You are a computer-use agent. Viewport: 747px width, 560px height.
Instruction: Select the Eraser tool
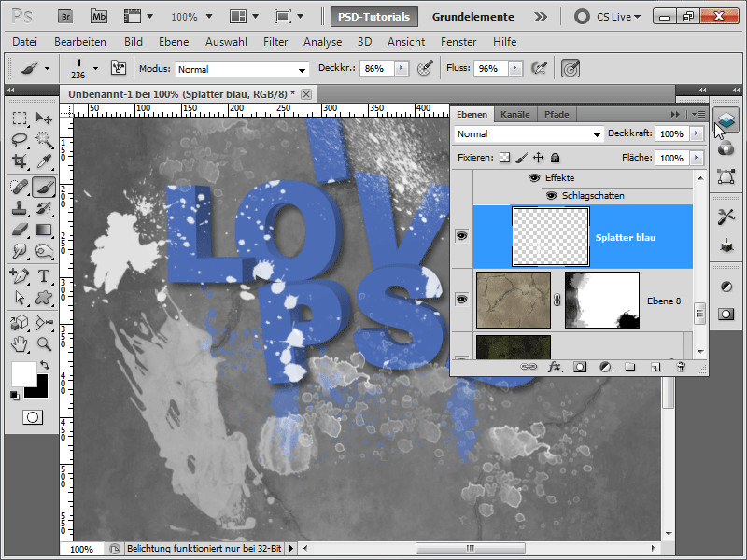coord(20,230)
